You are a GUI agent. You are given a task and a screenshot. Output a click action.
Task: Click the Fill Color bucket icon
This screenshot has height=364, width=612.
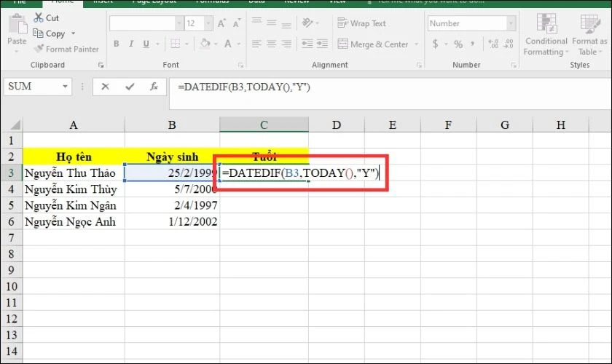point(205,43)
